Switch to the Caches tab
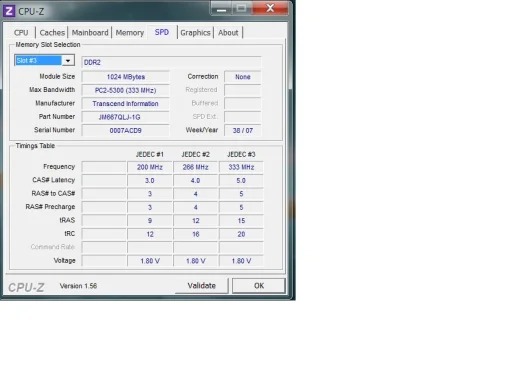Viewport: 512px width, 384px height. pos(52,33)
